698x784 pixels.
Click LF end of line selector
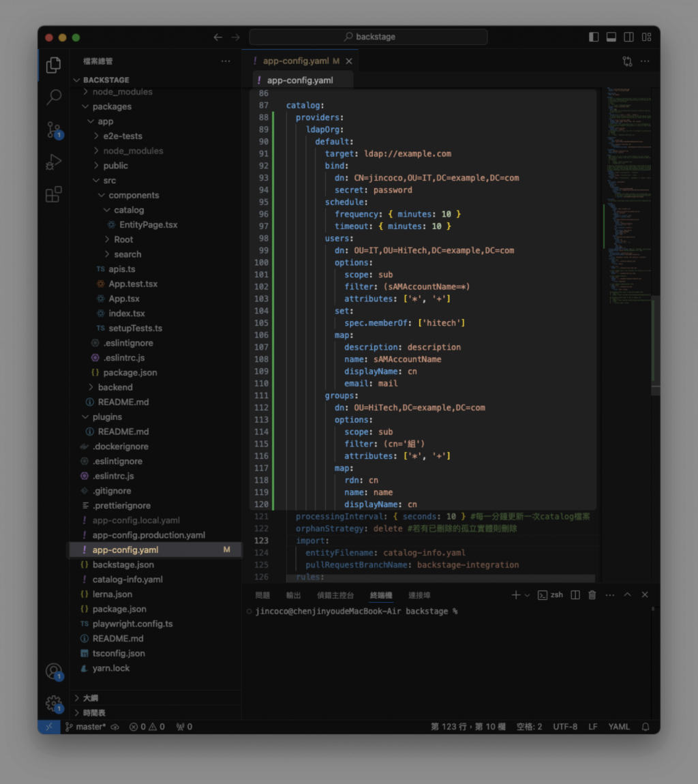(x=592, y=727)
